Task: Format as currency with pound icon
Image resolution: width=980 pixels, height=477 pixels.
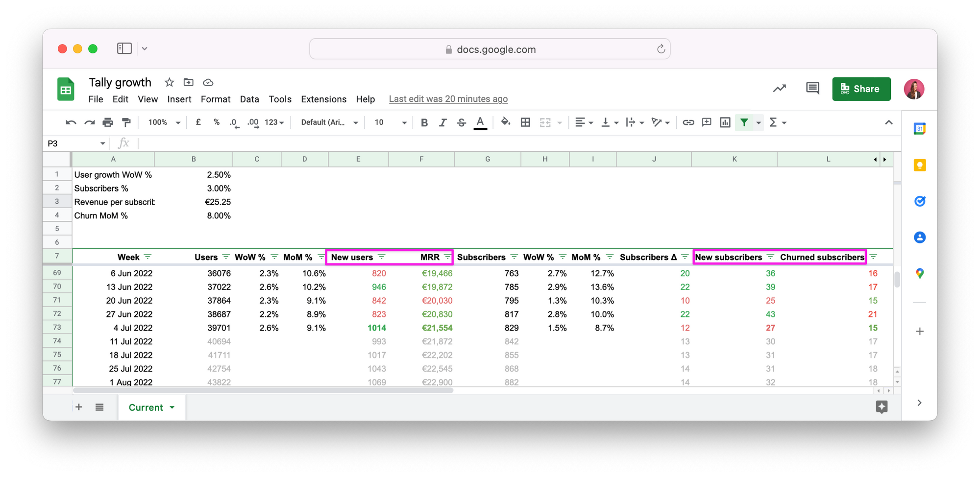Action: tap(198, 122)
